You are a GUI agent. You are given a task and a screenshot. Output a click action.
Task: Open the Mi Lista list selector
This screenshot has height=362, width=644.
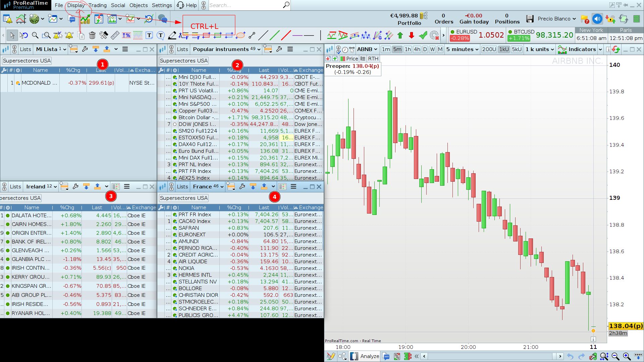click(51, 49)
